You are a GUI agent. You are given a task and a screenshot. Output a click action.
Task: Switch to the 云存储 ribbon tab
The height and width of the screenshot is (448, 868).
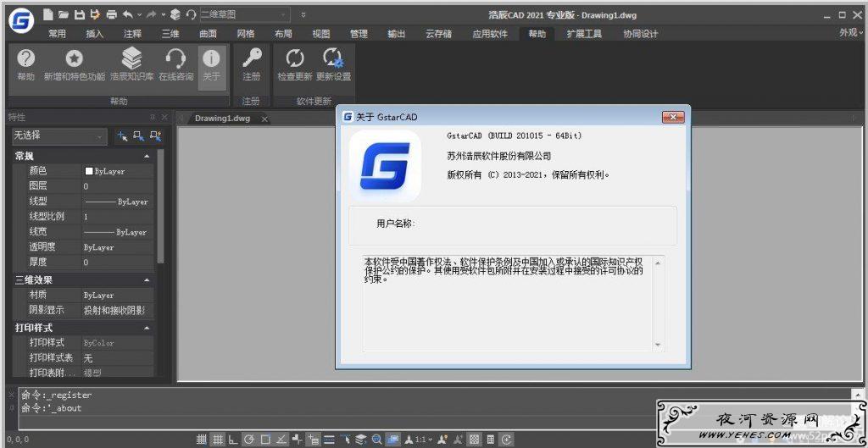tap(438, 34)
